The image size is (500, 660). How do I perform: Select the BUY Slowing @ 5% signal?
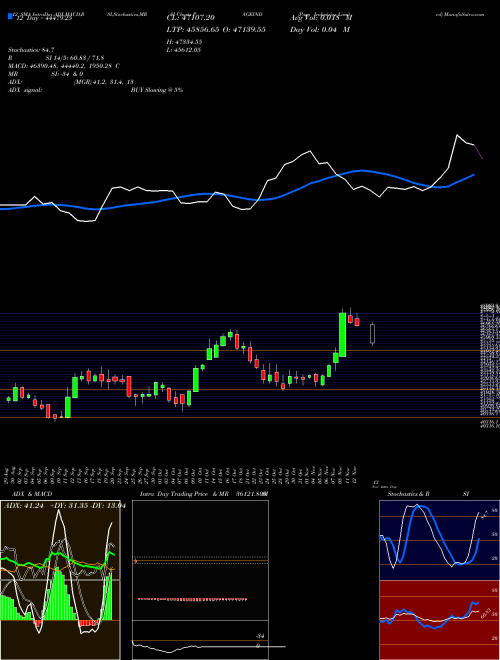click(x=157, y=90)
